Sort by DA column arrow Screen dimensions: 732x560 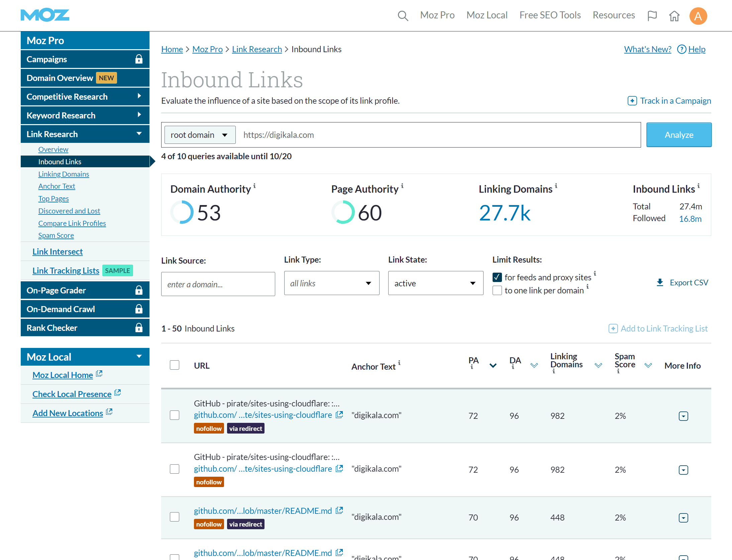pyautogui.click(x=534, y=365)
